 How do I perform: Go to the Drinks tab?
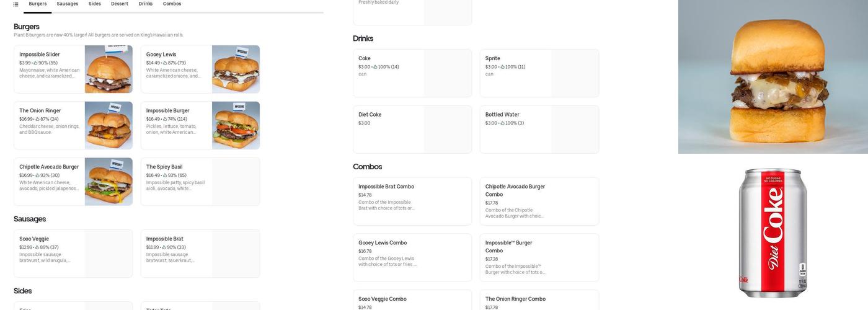(x=146, y=4)
